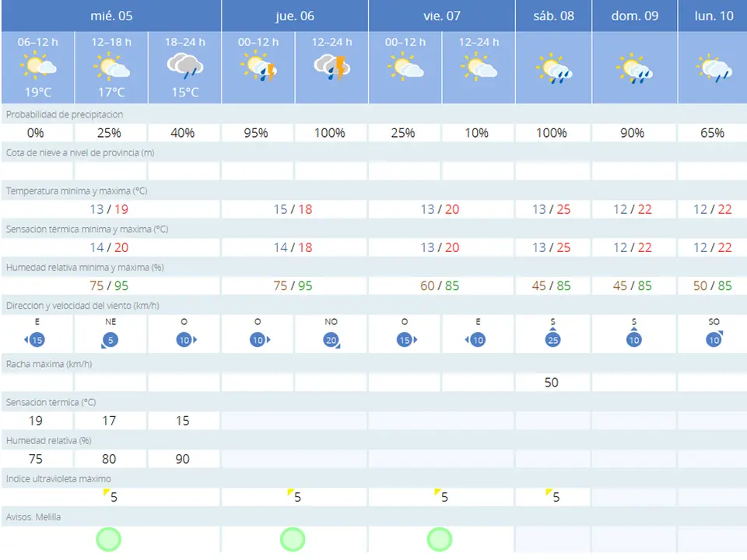Image resolution: width=747 pixels, height=560 pixels.
Task: Select the lun. 10 day header
Action: (714, 16)
